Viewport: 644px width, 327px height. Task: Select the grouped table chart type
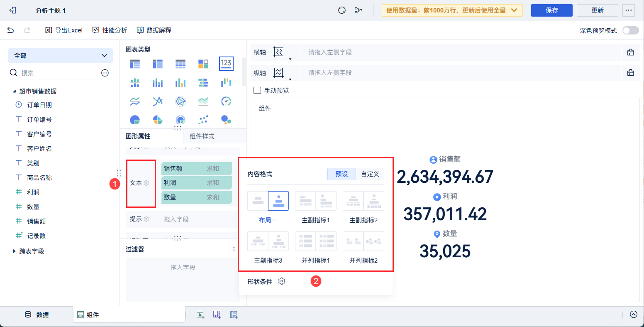click(x=135, y=64)
